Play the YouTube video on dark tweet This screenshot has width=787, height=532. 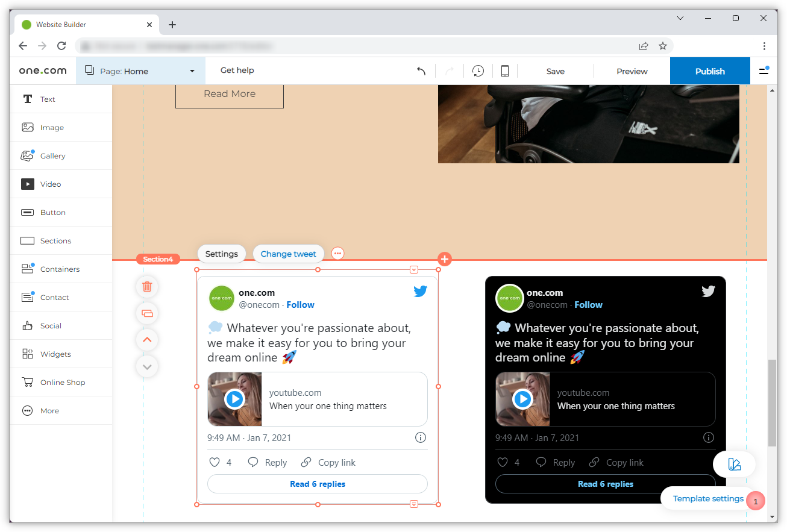pyautogui.click(x=522, y=399)
